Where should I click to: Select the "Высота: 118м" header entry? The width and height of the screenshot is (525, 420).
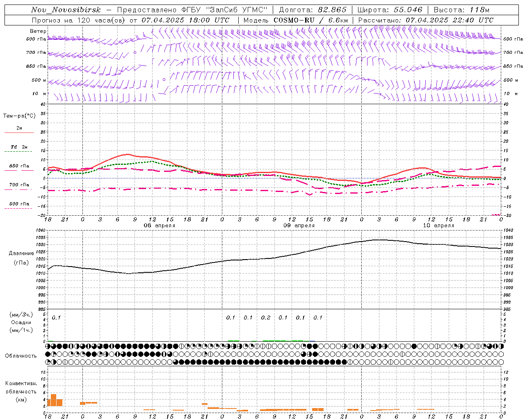pos(462,10)
